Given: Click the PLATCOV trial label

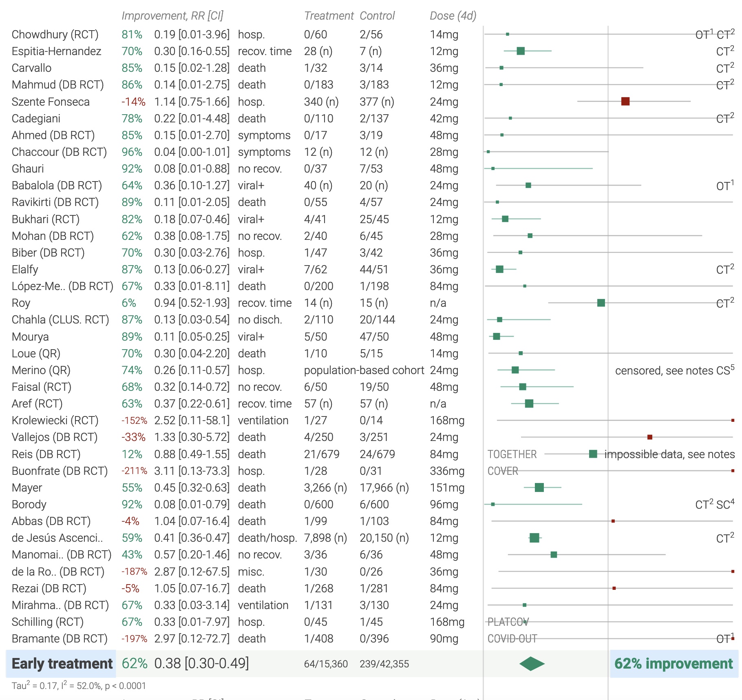Looking at the screenshot, I should click(508, 622).
